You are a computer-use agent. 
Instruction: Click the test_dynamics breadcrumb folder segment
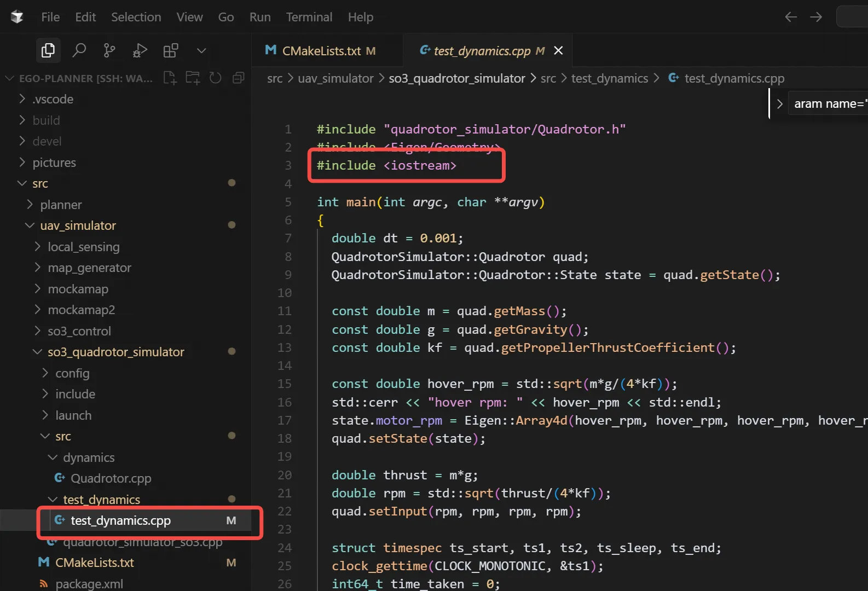point(610,78)
